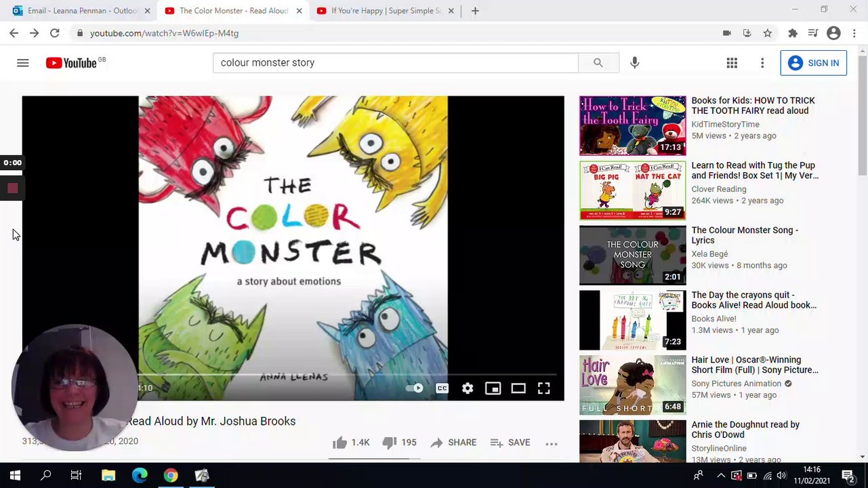The image size is (868, 488).
Task: Click the webcam overlay circle
Action: coord(75,388)
